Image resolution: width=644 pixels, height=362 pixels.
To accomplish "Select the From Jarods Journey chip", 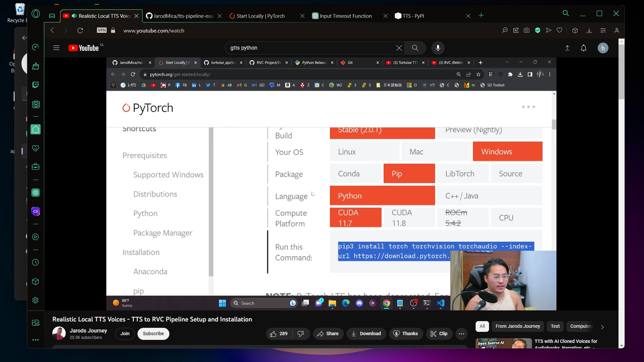I will click(x=518, y=326).
